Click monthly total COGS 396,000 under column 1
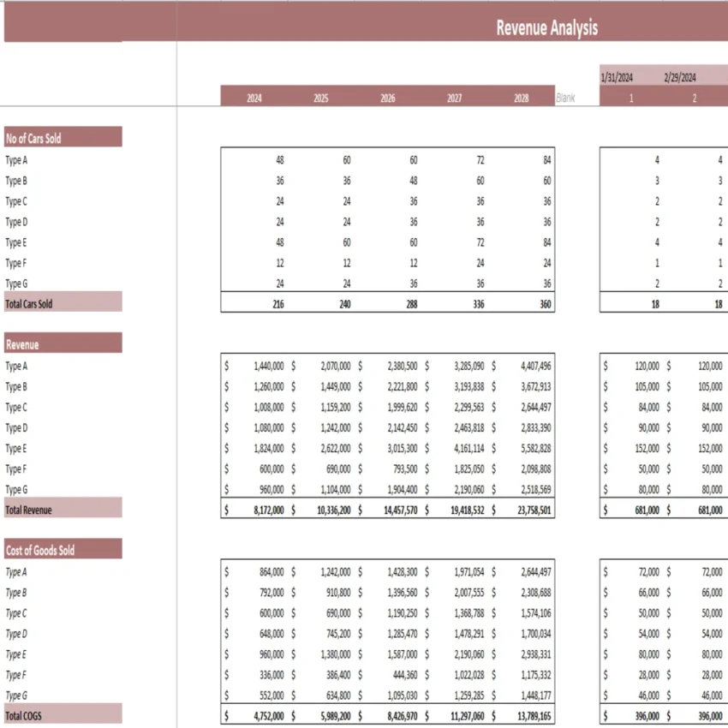 click(647, 716)
